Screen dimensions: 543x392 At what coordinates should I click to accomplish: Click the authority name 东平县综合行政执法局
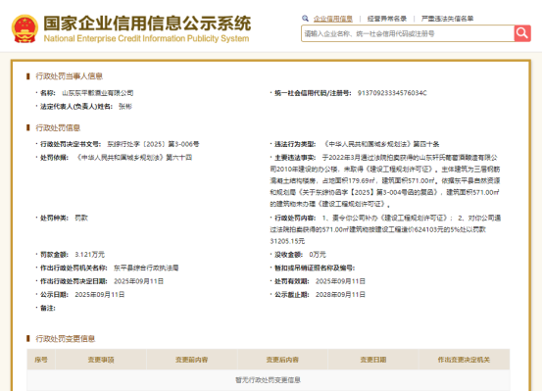click(x=146, y=268)
